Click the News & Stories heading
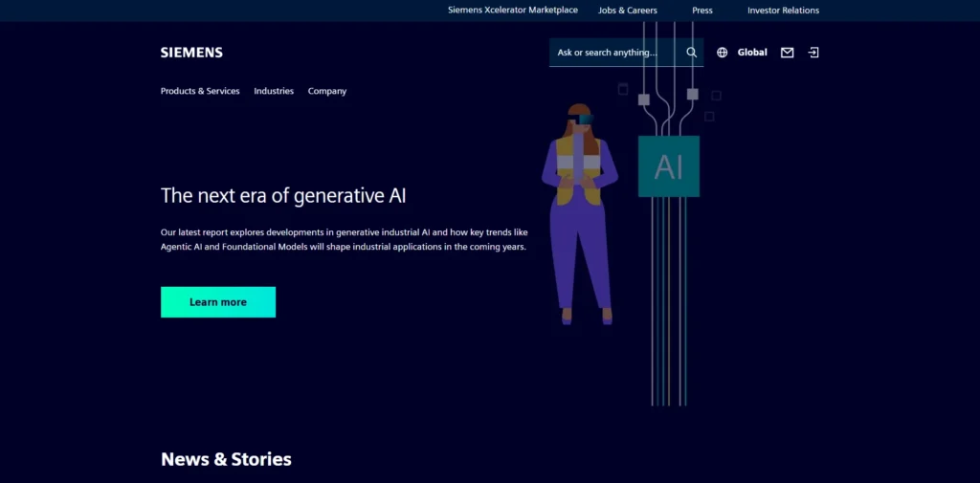 [x=226, y=459]
